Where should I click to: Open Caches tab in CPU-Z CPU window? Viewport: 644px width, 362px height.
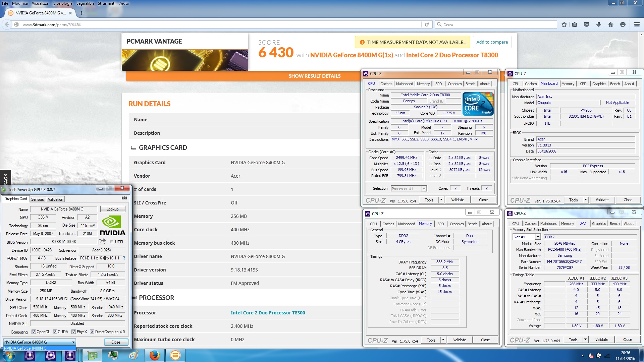[x=386, y=84]
